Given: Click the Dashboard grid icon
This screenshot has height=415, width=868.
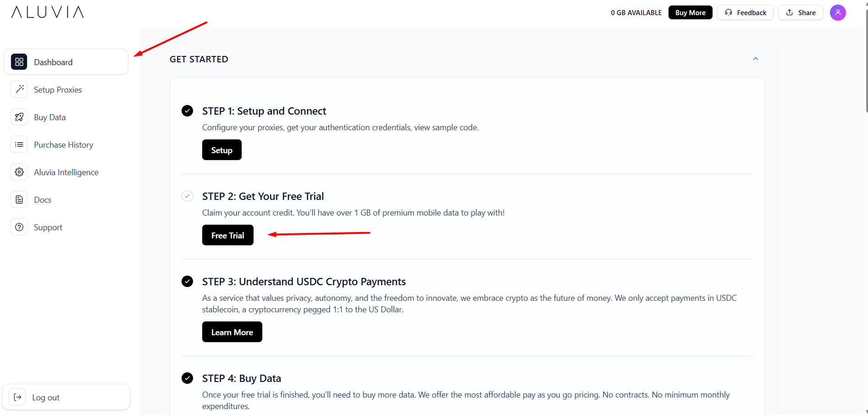Looking at the screenshot, I should click(x=19, y=62).
